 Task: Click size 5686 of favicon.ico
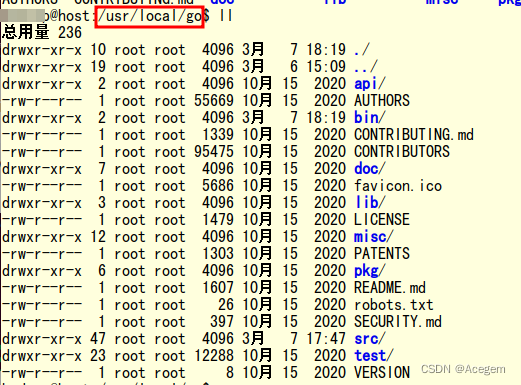tap(218, 186)
